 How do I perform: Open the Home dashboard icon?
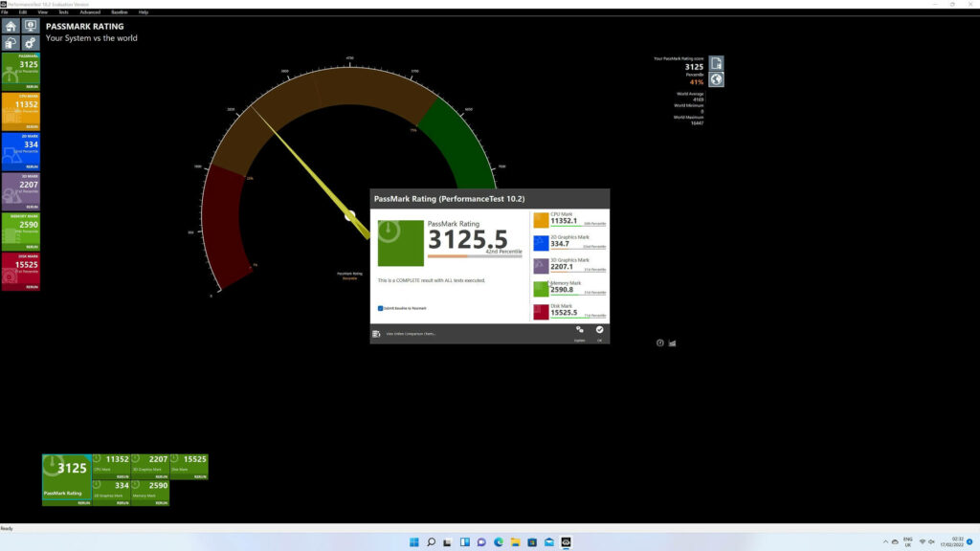[11, 26]
